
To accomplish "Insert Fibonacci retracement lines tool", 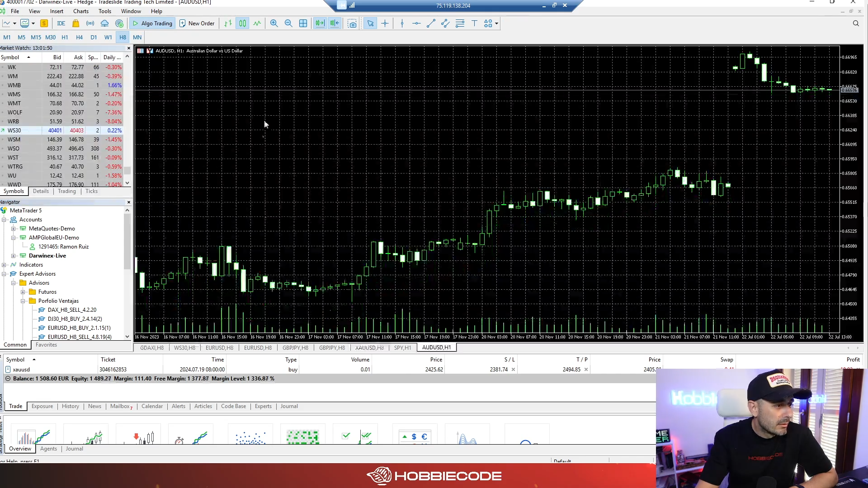I will click(x=460, y=23).
